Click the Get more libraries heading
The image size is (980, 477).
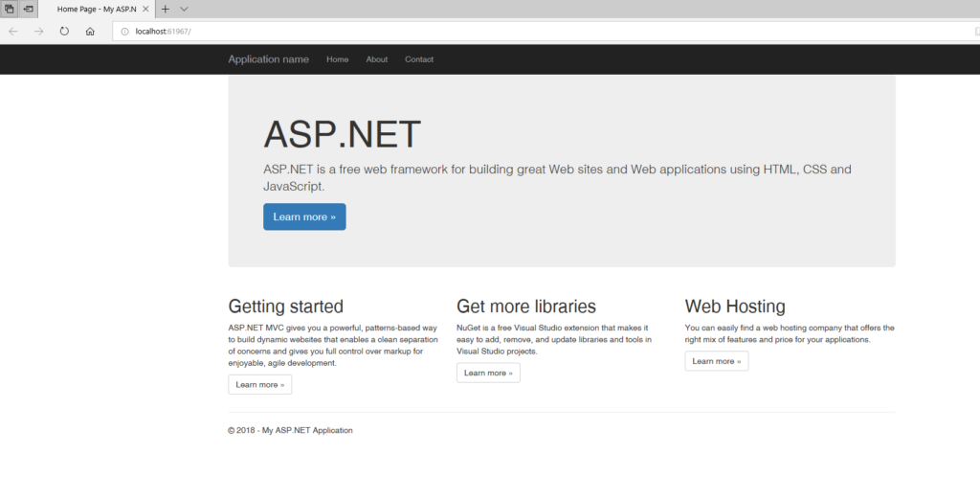tap(526, 307)
